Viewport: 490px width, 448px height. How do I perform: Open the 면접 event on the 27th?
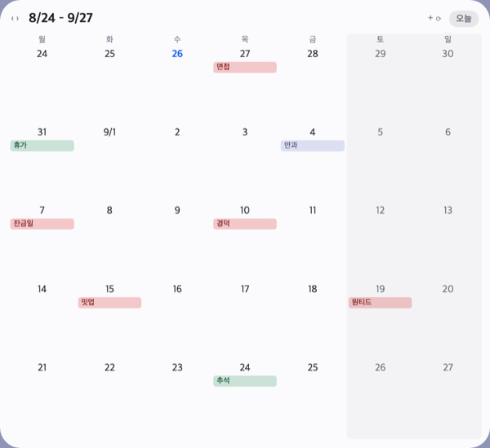[245, 67]
